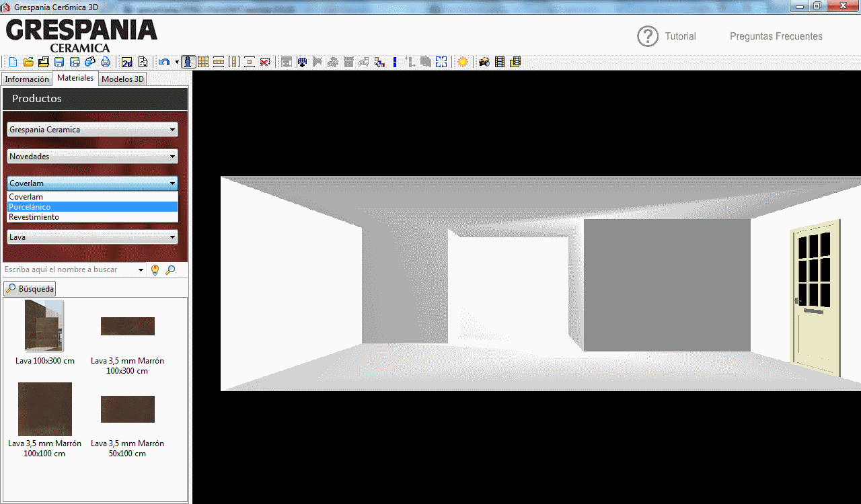Start the Búsqueda search
Viewport: 861px width, 504px height.
point(30,288)
